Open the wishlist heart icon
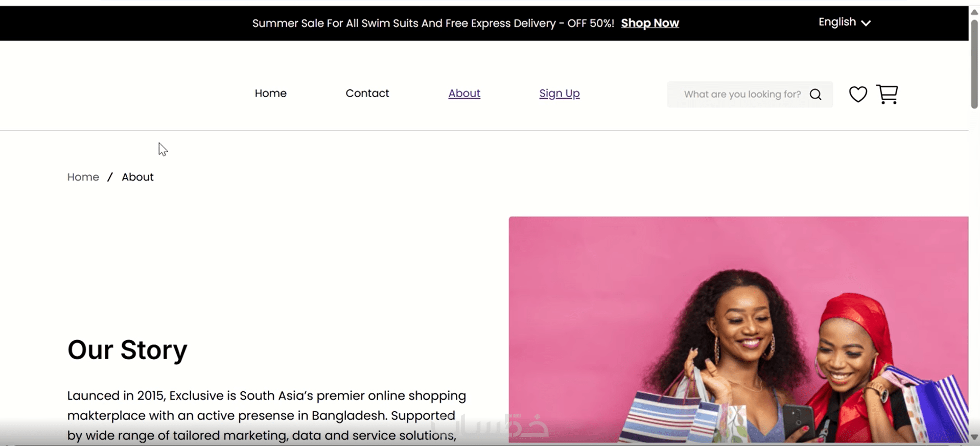 pyautogui.click(x=858, y=94)
